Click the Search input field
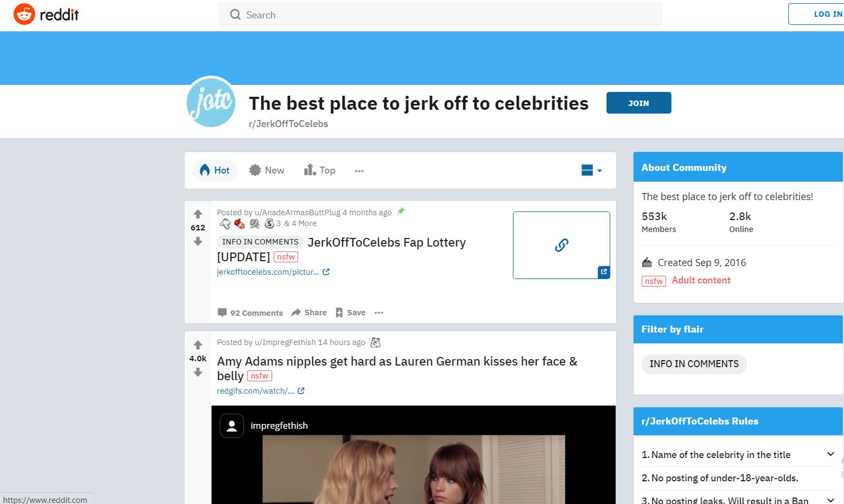This screenshot has width=844, height=504. 440,15
